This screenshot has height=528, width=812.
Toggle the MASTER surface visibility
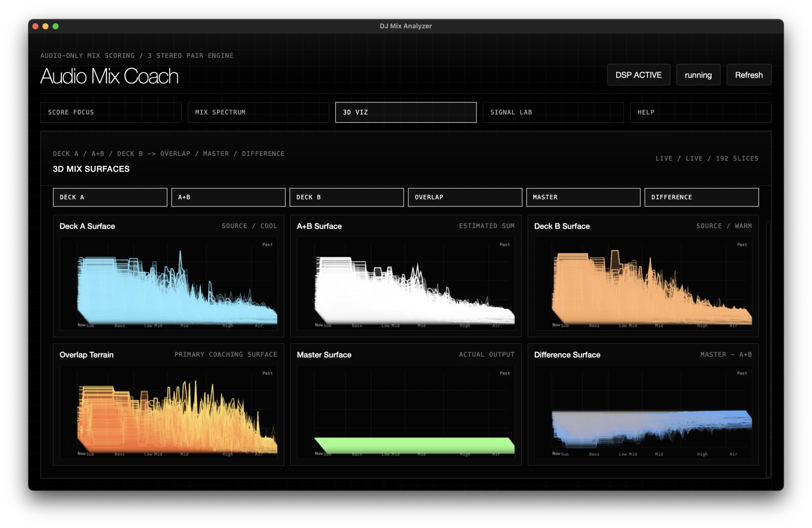coord(583,197)
